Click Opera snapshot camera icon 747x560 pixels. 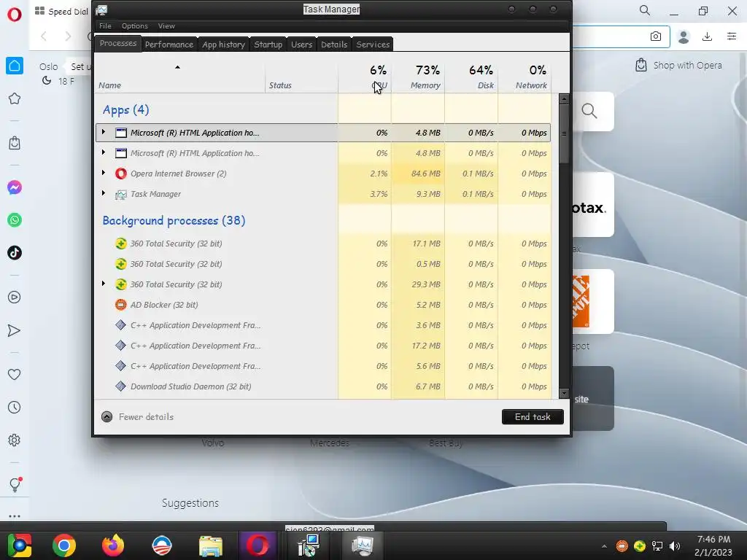click(656, 36)
